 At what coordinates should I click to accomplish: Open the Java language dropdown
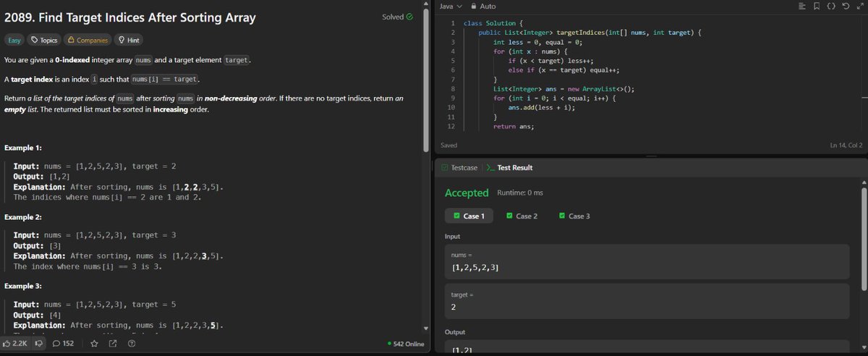[450, 6]
